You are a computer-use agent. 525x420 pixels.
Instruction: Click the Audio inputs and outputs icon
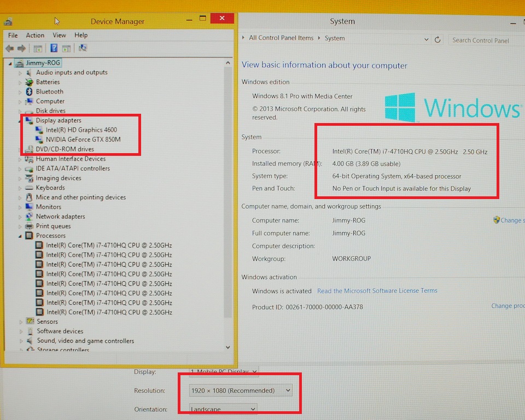point(29,72)
